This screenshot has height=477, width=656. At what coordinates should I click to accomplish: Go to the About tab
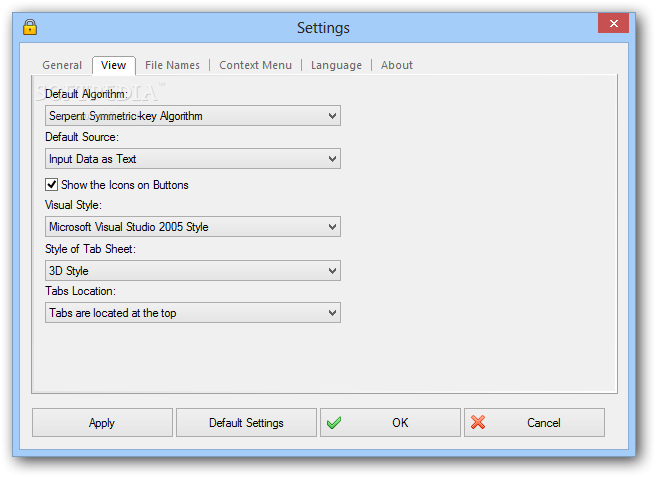coord(397,65)
